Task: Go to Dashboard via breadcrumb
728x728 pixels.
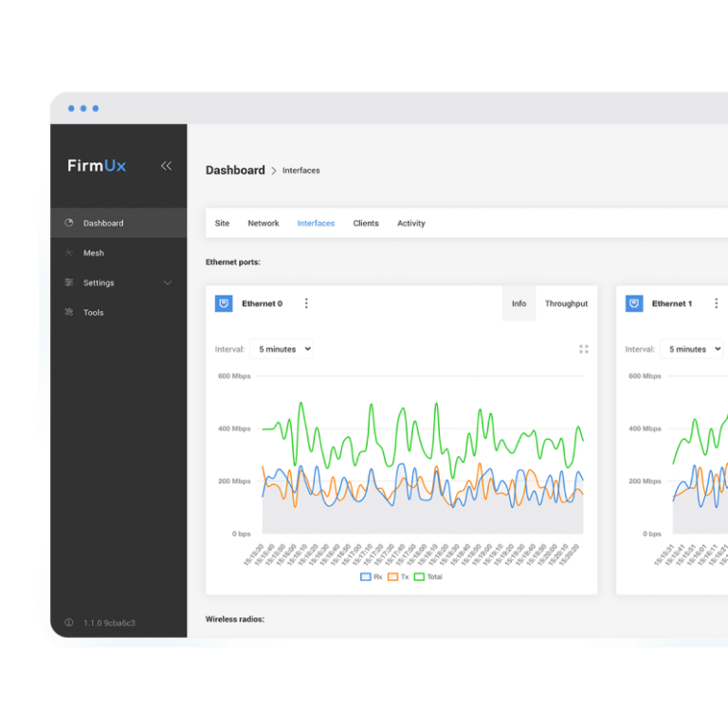Action: (235, 171)
